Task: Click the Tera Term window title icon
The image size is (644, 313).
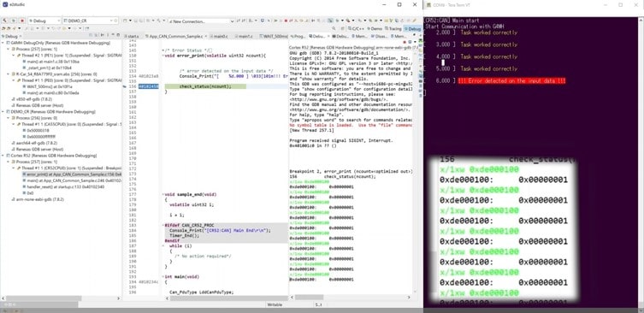Action: [428, 5]
